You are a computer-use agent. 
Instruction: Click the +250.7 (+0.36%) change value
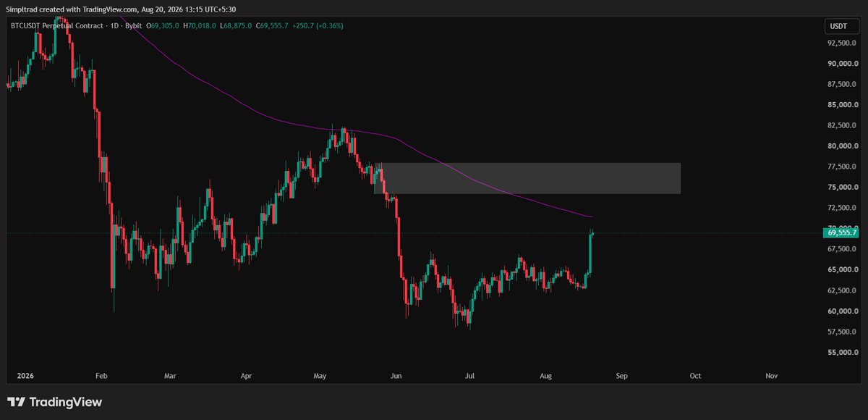coord(317,25)
